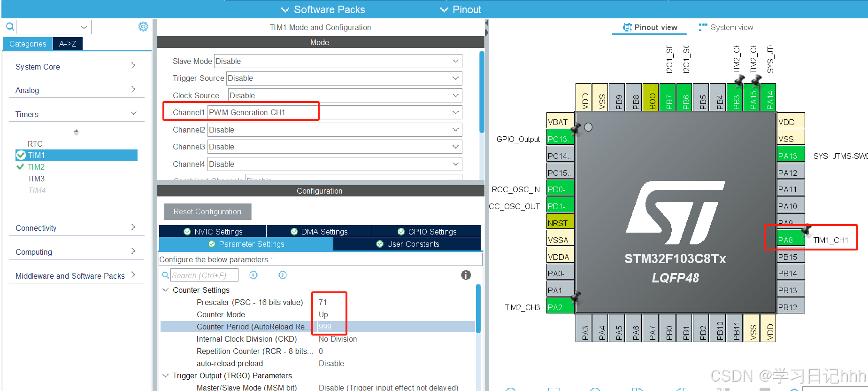Switch to Pinout view tab
The height and width of the screenshot is (391, 868).
tap(650, 27)
